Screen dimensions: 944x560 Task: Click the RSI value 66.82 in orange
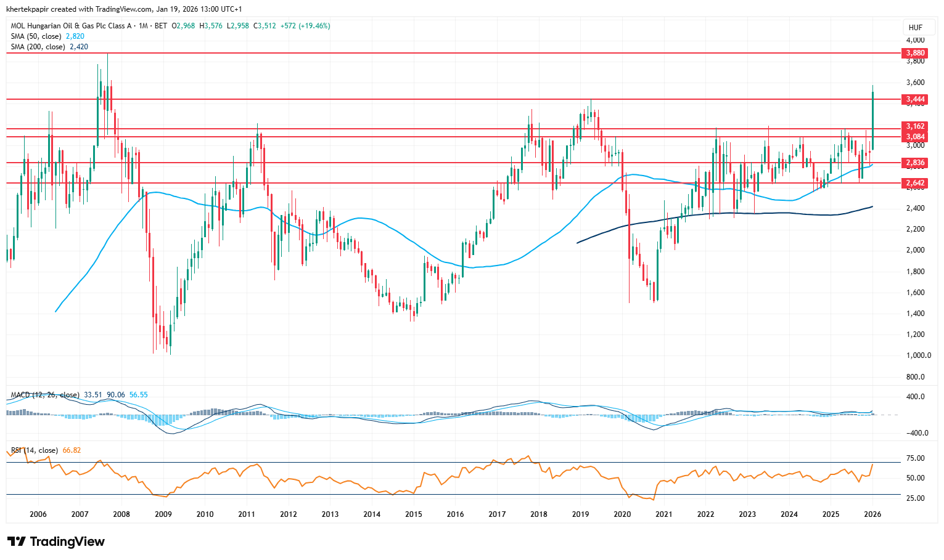pos(72,450)
